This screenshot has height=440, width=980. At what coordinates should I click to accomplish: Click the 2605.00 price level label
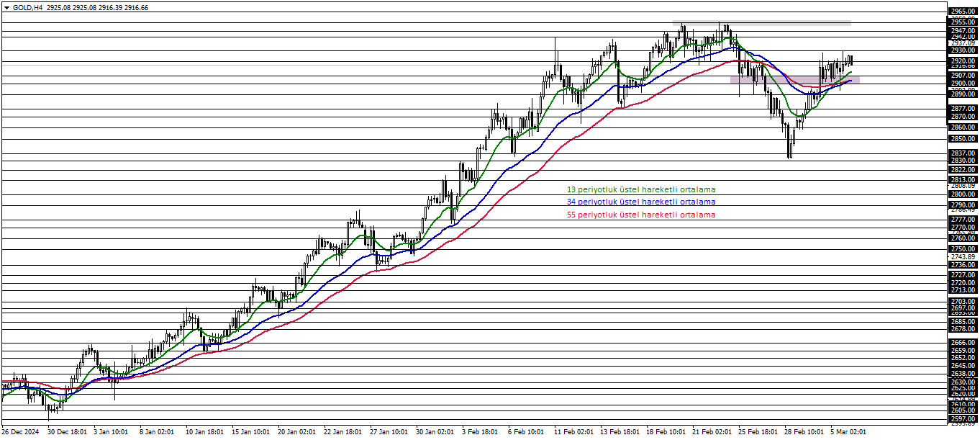963,410
